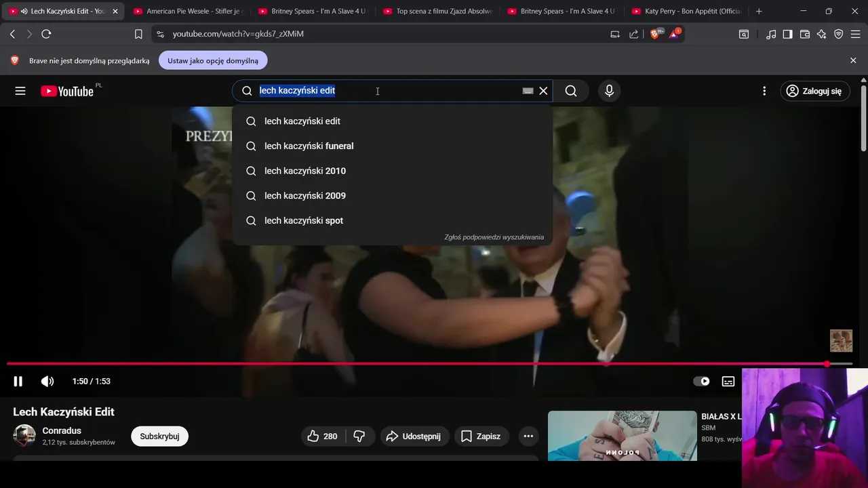Select suggestion 'lech kaczyński edit'
The width and height of the screenshot is (868, 488).
[x=392, y=121]
